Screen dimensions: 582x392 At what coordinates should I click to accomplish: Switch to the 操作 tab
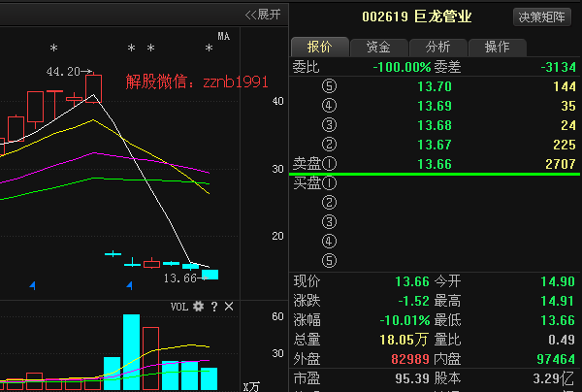497,48
